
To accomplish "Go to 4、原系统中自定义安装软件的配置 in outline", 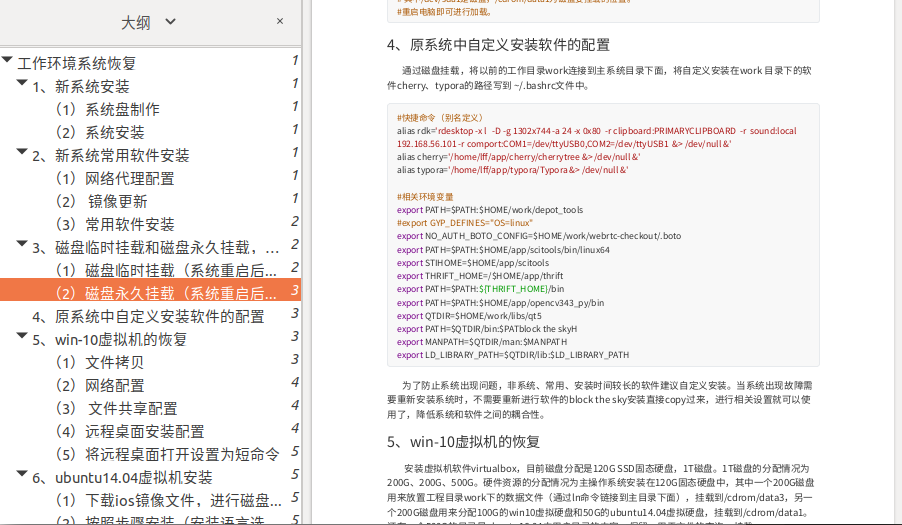I will [x=148, y=316].
